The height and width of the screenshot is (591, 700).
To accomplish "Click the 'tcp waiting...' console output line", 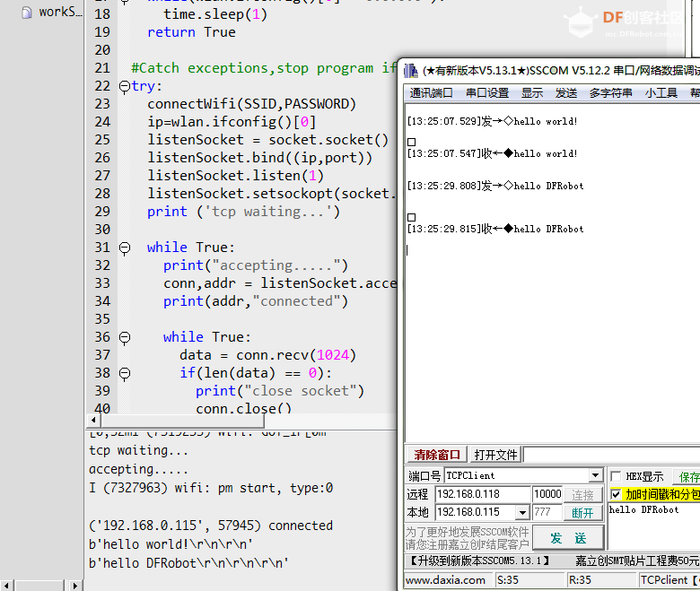I will tap(139, 450).
